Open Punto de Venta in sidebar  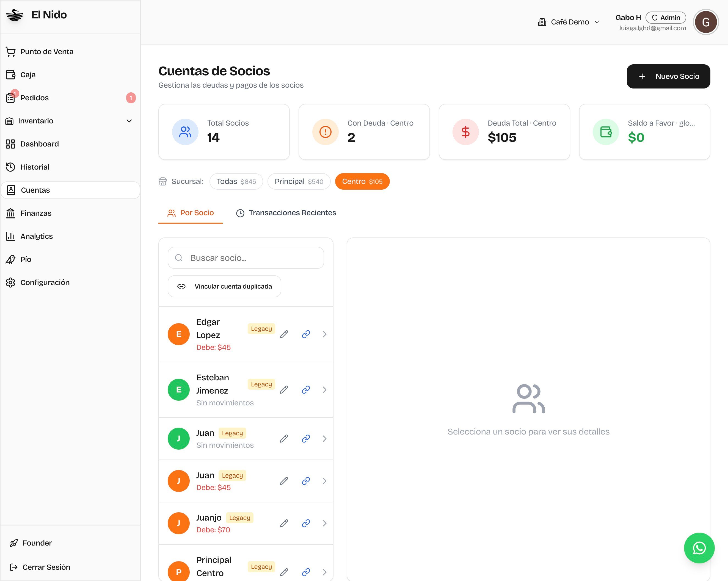pyautogui.click(x=70, y=52)
